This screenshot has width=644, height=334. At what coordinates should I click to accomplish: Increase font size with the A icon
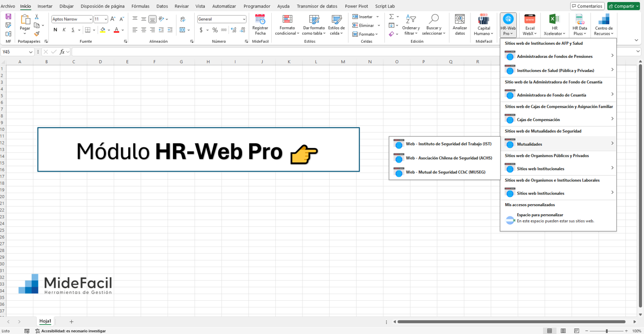(x=113, y=19)
